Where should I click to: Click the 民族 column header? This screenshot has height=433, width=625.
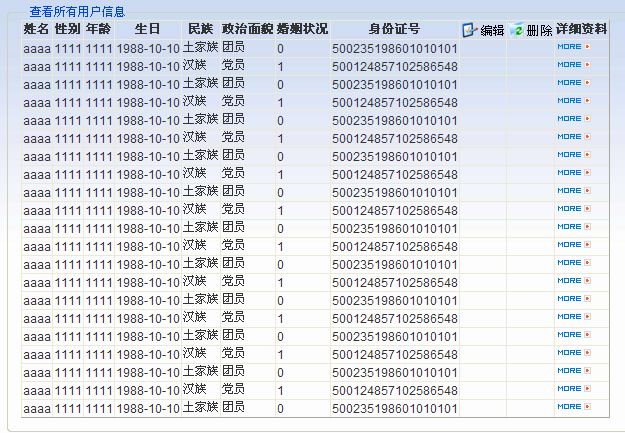tap(200, 29)
